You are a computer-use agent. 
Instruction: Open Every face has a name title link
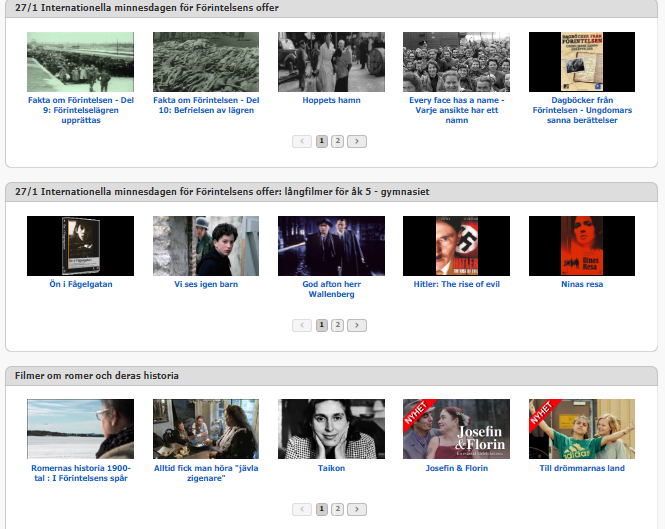pos(457,110)
